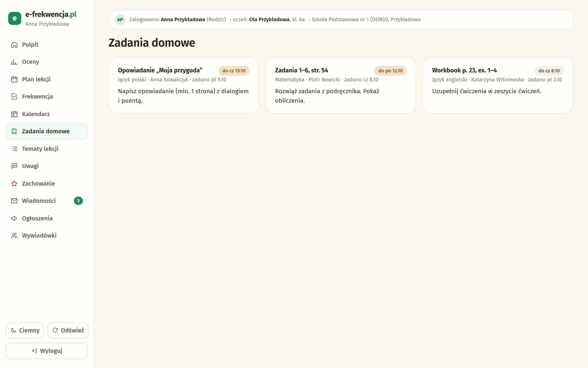Image resolution: width=588 pixels, height=368 pixels.
Task: Click the unread count badge 3 on Wiadomości
Action: pos(78,201)
